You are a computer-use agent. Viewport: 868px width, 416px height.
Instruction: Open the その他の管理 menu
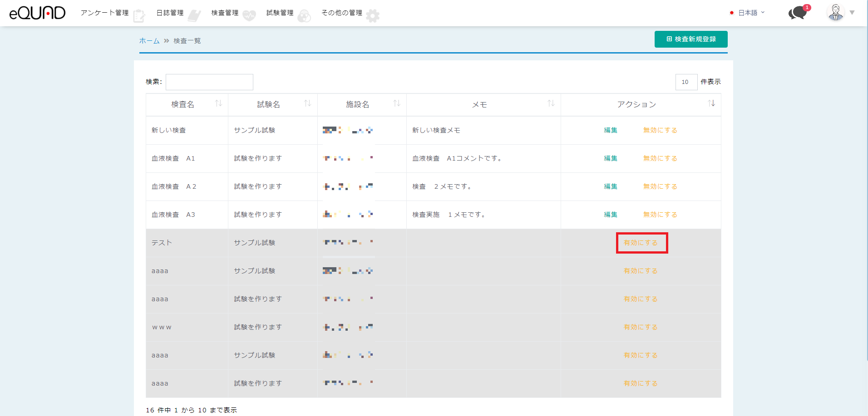[350, 13]
